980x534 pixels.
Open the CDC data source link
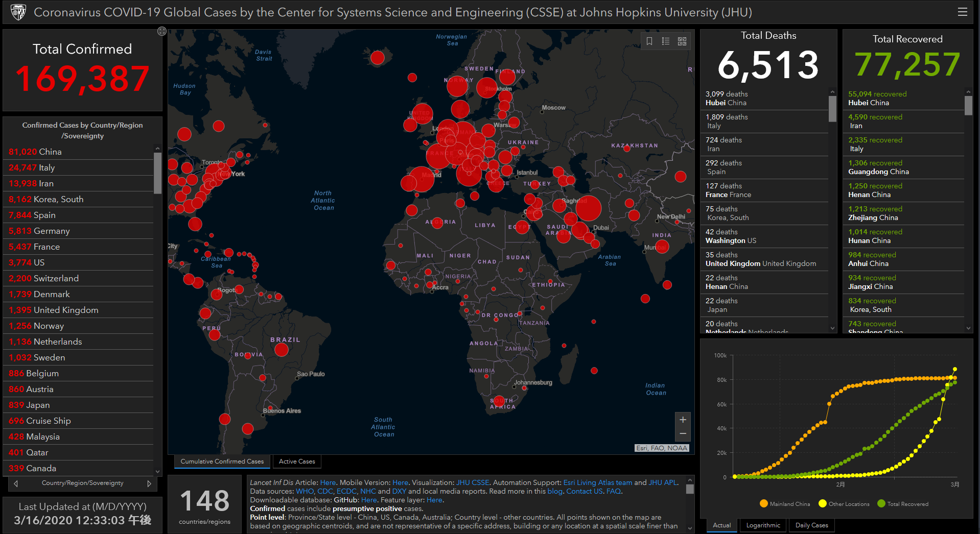click(325, 491)
